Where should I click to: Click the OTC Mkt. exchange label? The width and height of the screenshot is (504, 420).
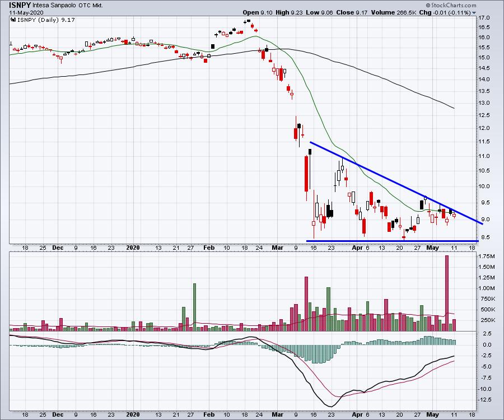click(91, 6)
